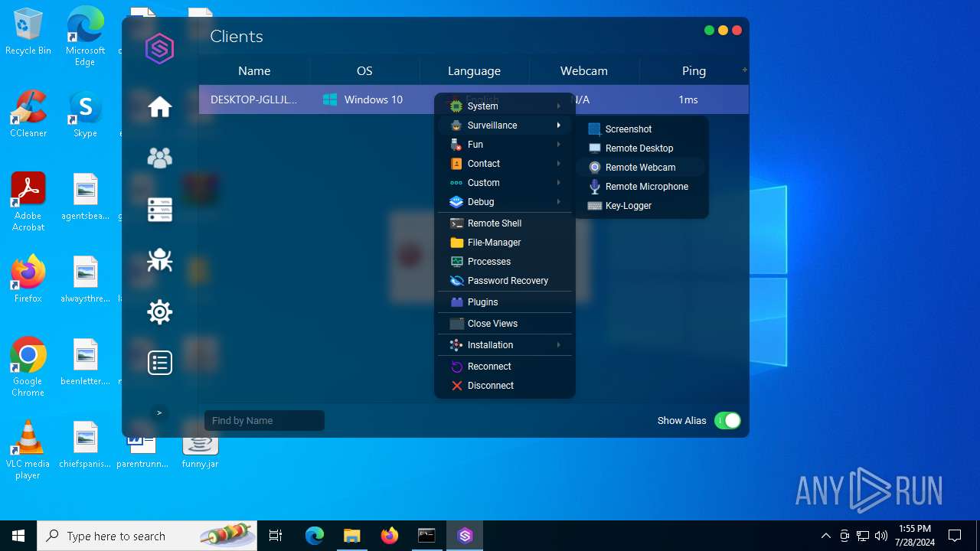Screen dimensions: 980x551
Task: Select Close Views menu entry
Action: (505, 323)
